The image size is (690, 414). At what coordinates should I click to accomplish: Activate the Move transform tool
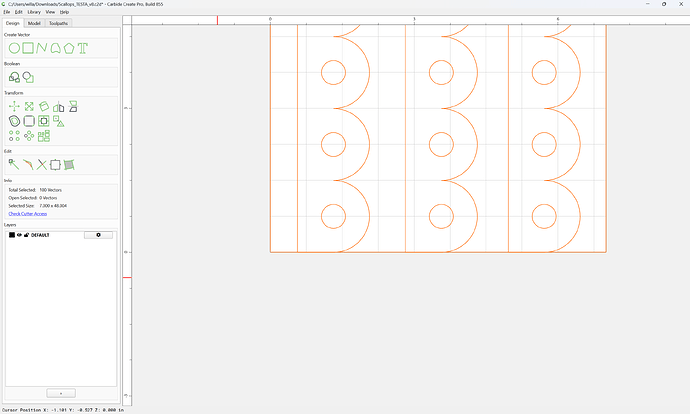(x=14, y=106)
